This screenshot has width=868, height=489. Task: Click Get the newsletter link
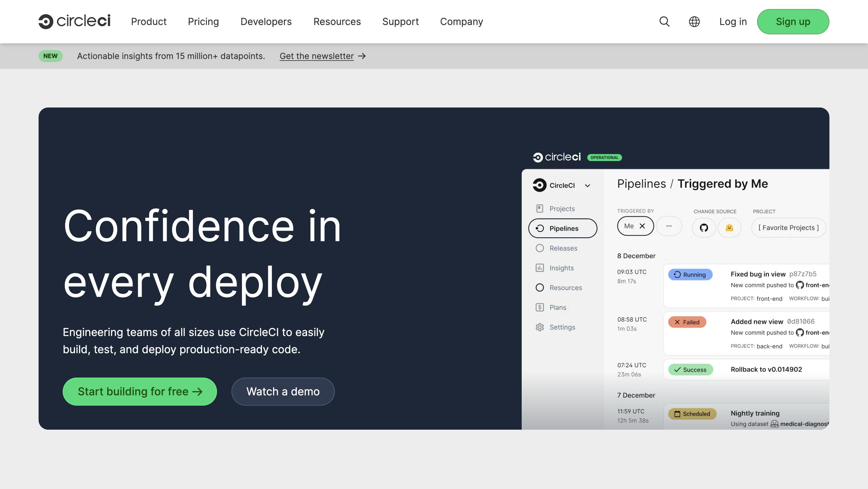316,56
